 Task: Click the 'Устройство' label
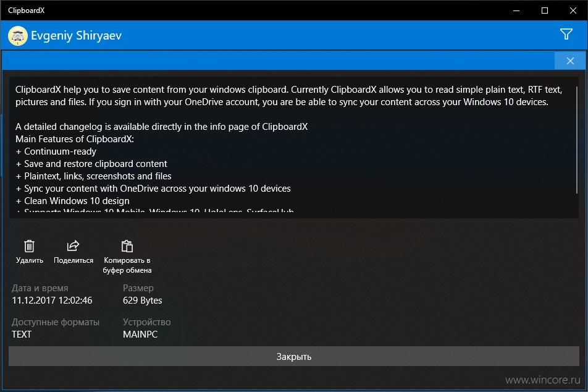(147, 322)
